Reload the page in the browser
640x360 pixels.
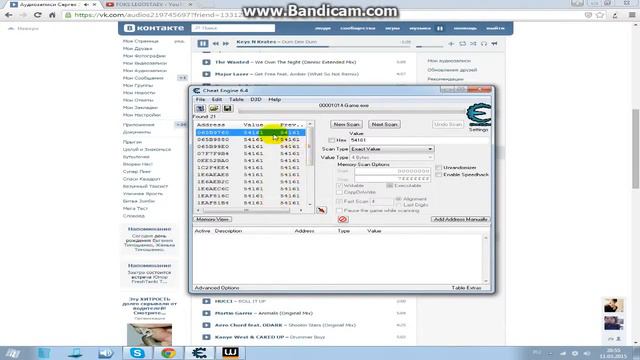coord(38,15)
